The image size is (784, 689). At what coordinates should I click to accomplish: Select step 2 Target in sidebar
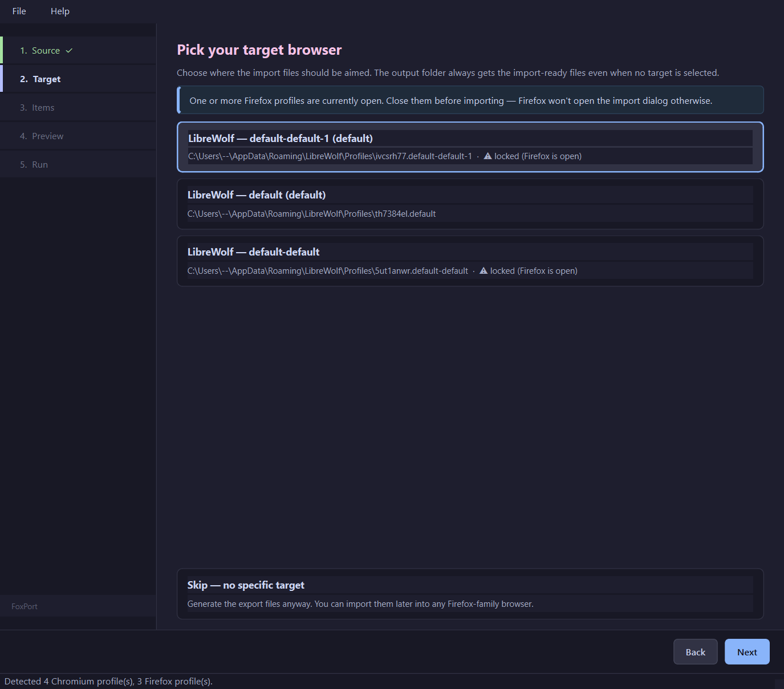pyautogui.click(x=78, y=79)
